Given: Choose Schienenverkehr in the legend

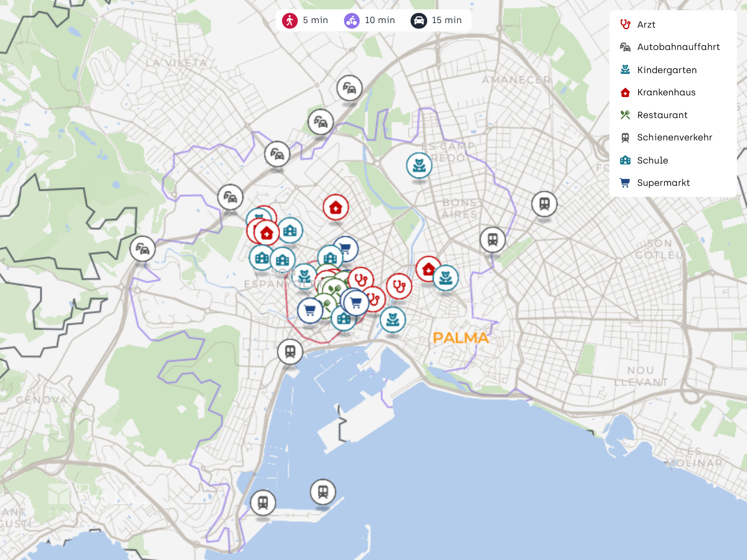Looking at the screenshot, I should pyautogui.click(x=674, y=138).
